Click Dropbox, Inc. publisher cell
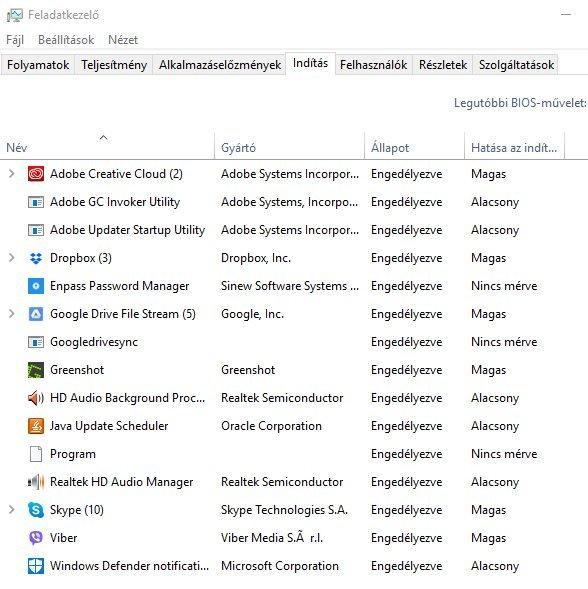Screen dimensions: 588x589 coord(256,258)
